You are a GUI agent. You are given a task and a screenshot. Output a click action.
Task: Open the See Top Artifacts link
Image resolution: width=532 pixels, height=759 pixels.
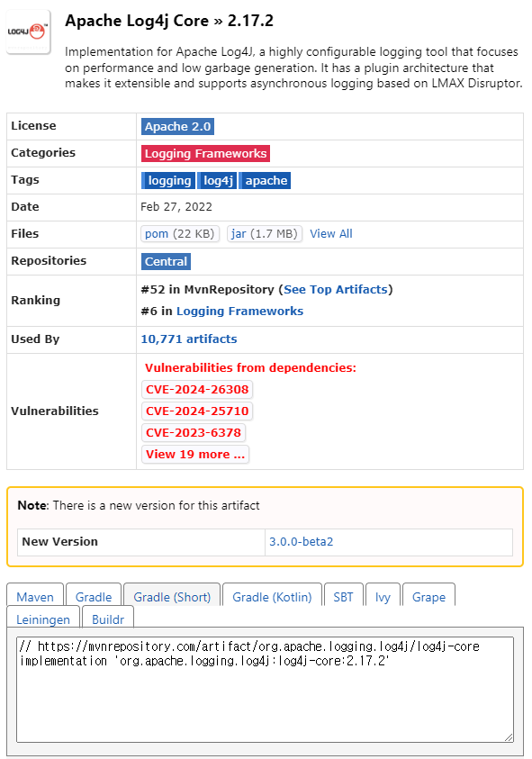point(336,290)
